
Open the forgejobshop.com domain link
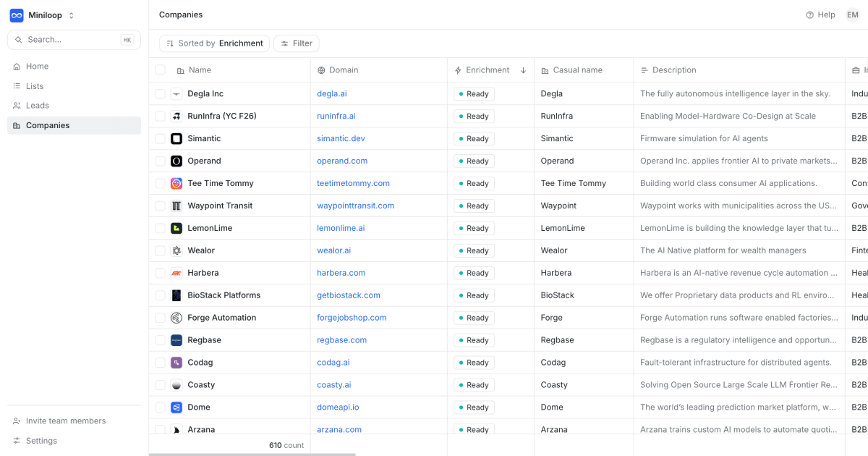tap(352, 318)
